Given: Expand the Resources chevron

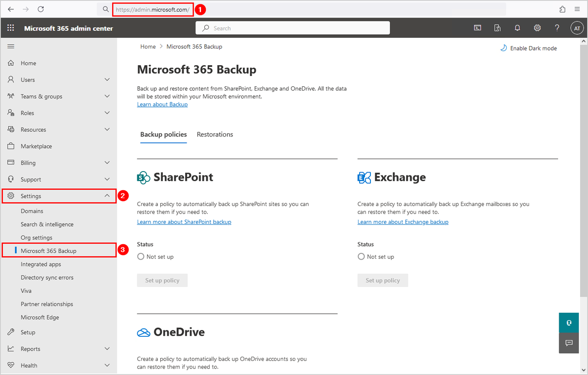Looking at the screenshot, I should 107,130.
